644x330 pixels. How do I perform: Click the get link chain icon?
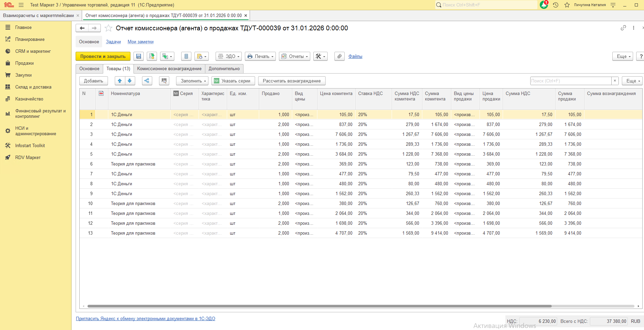(623, 28)
